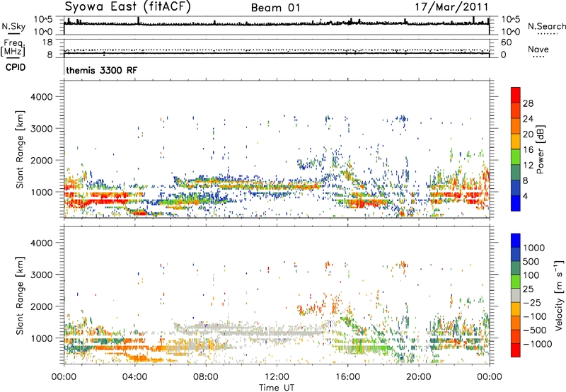This screenshot has width=566, height=392.
Task: Click the 'Beam 01' label
Action: (276, 8)
